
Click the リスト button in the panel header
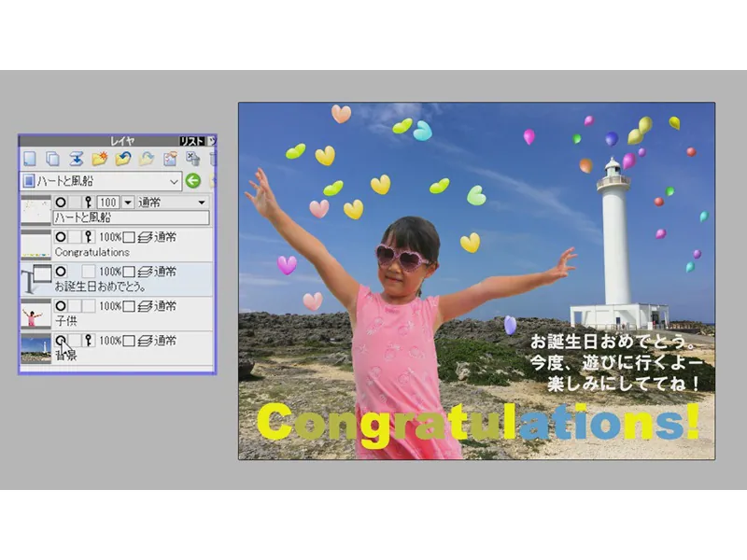(x=191, y=141)
